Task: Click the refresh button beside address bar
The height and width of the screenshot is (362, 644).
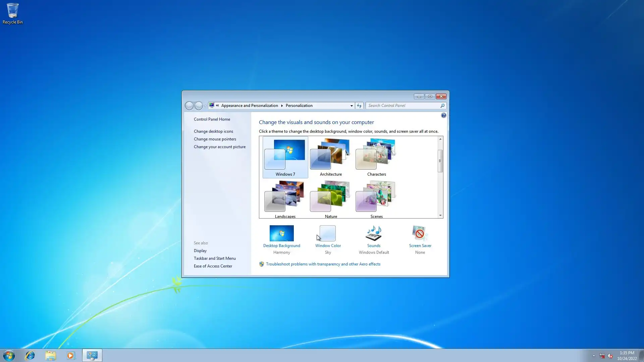Action: pyautogui.click(x=359, y=106)
